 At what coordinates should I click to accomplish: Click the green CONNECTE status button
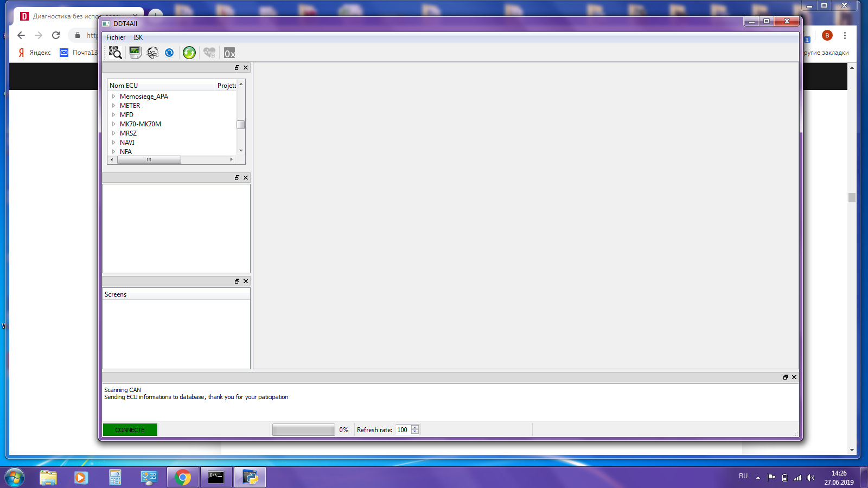coord(130,430)
